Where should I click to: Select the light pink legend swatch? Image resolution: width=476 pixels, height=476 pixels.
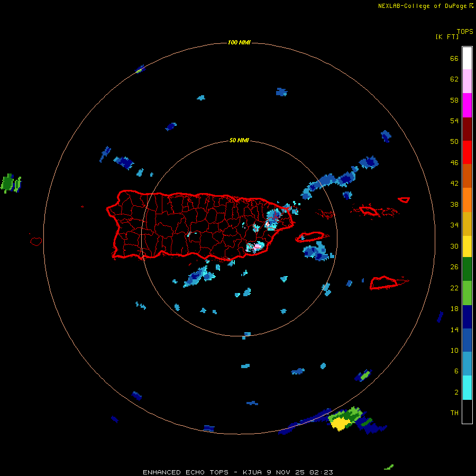(x=467, y=81)
